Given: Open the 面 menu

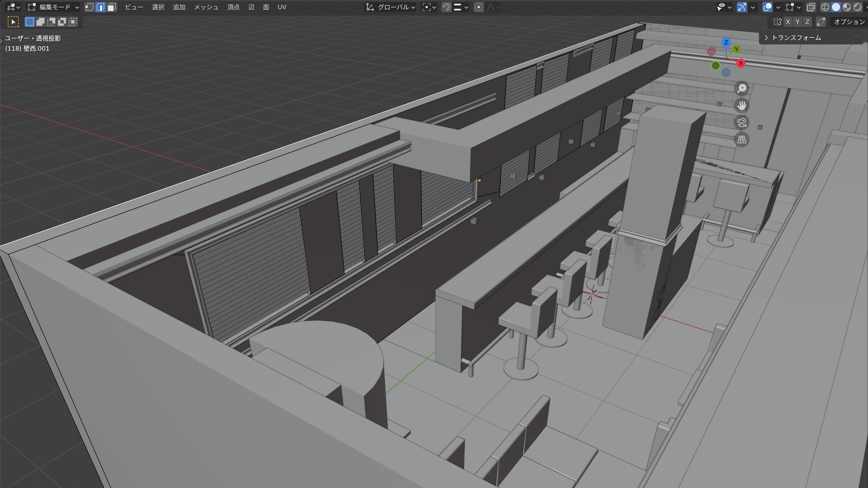Looking at the screenshot, I should (266, 7).
